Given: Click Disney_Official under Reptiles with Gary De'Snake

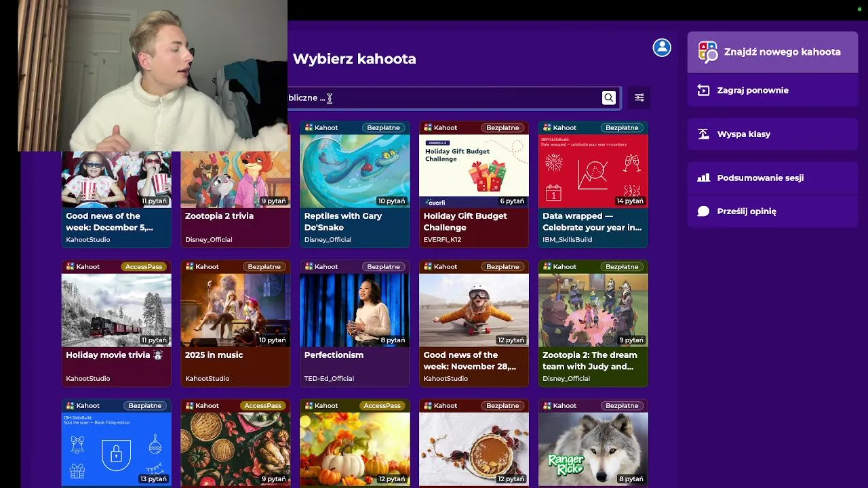Looking at the screenshot, I should (x=328, y=239).
